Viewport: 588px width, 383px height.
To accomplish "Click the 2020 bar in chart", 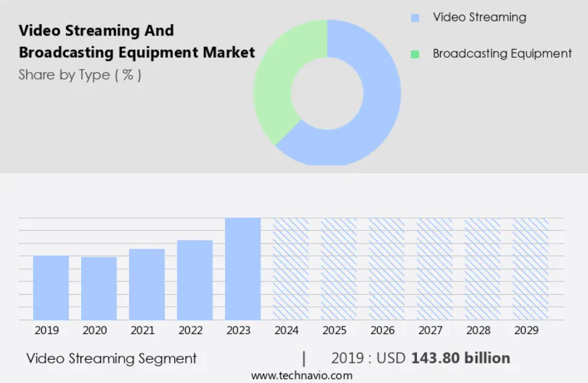I will [99, 289].
